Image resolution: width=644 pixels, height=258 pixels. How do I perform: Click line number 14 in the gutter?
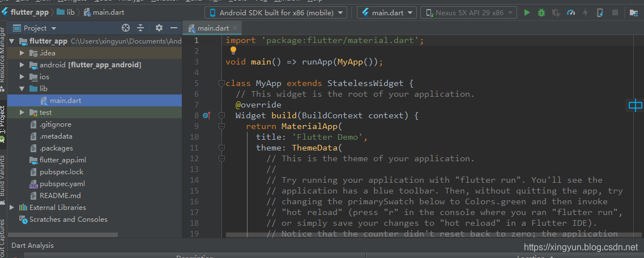[x=194, y=180]
